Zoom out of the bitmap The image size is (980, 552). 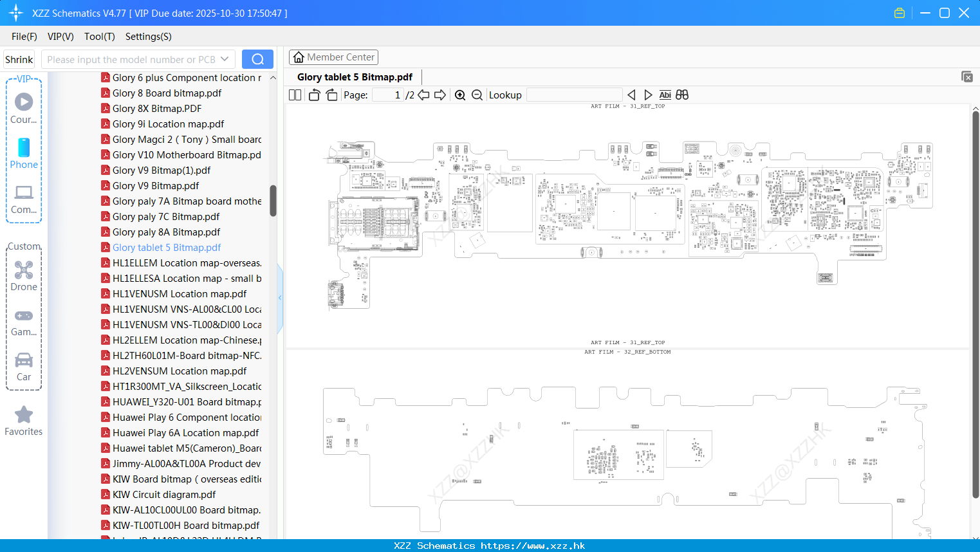pos(477,95)
